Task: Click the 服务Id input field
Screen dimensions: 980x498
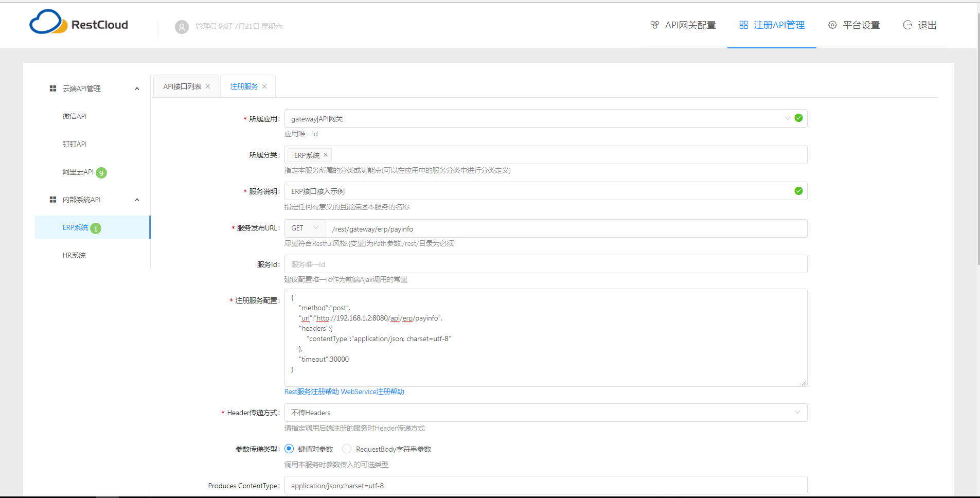Action: (545, 264)
